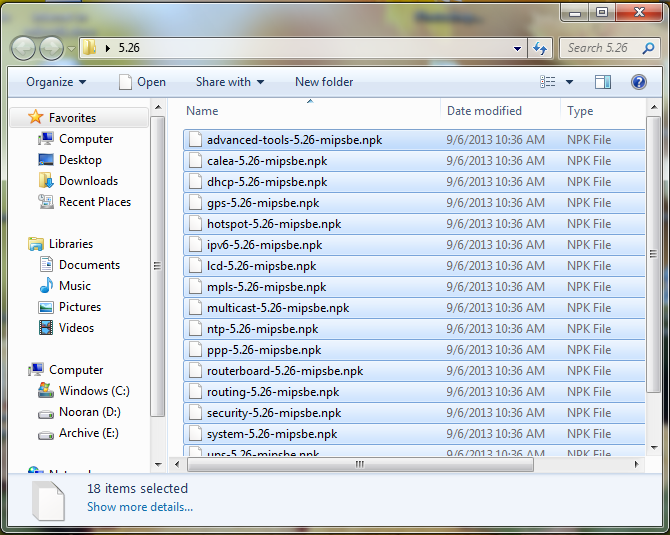This screenshot has height=535, width=670.
Task: Refresh the 5.26 folder view
Action: [540, 48]
